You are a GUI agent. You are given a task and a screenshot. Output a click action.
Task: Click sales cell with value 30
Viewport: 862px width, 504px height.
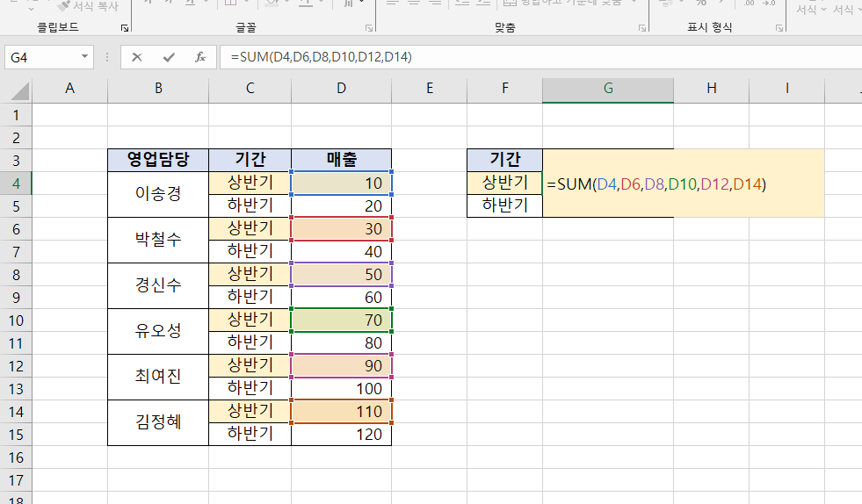pyautogui.click(x=342, y=228)
